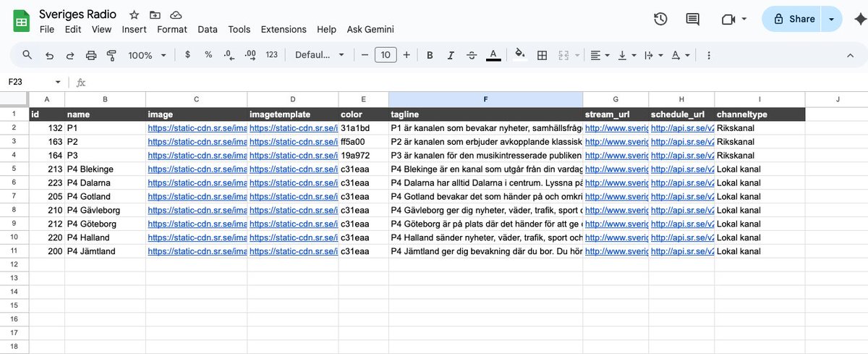Select the tagline header cell
Image resolution: width=868 pixels, height=354 pixels.
[x=485, y=114]
